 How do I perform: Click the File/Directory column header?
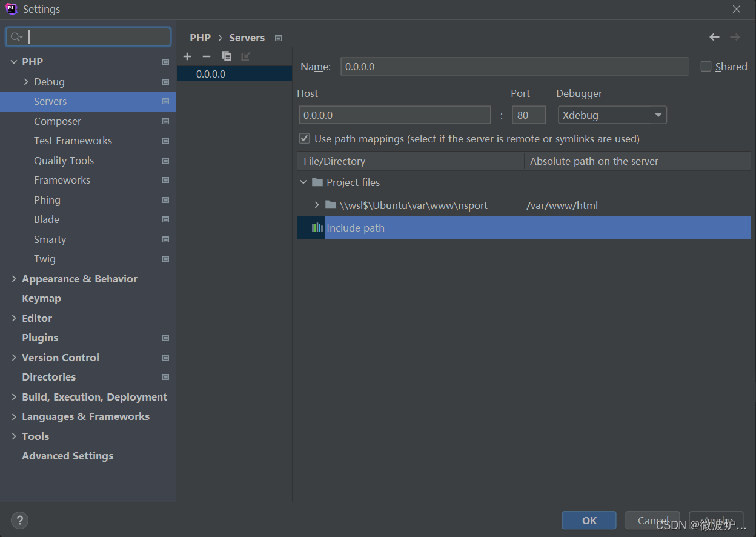pyautogui.click(x=411, y=161)
